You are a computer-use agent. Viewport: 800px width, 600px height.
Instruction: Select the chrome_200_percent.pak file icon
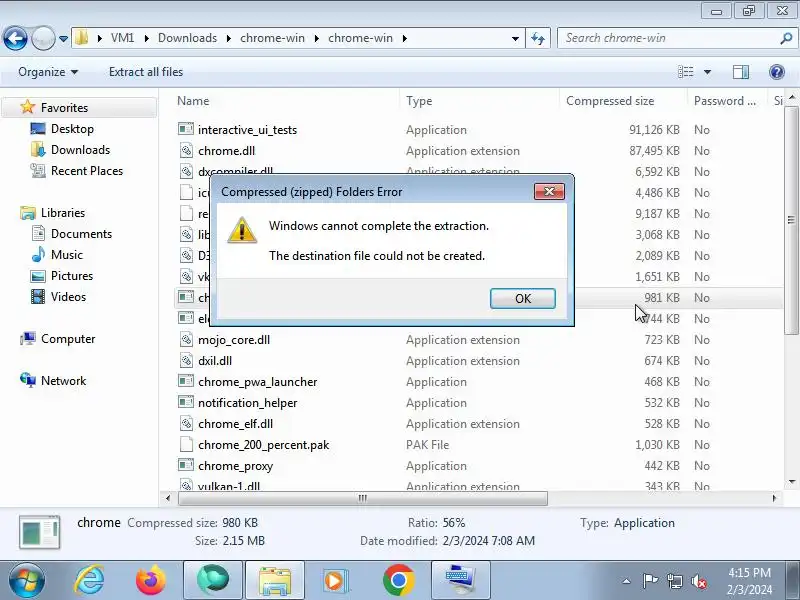point(186,444)
